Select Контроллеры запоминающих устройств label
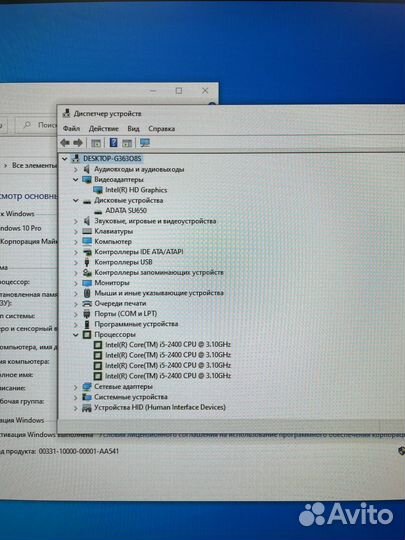This screenshot has height=540, width=405. [x=159, y=272]
